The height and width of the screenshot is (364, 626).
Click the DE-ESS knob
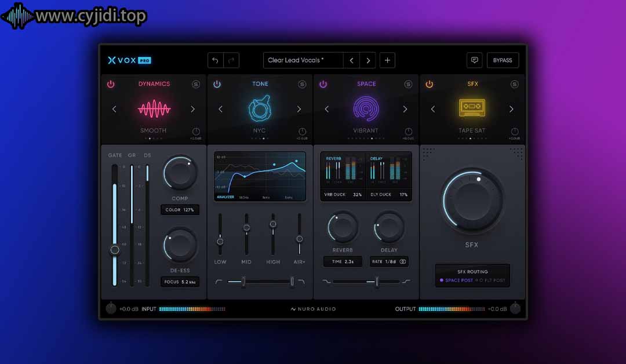tap(180, 245)
